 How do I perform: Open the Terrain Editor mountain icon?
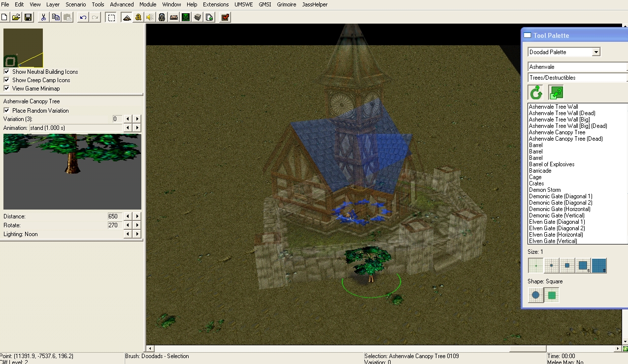pos(127,17)
